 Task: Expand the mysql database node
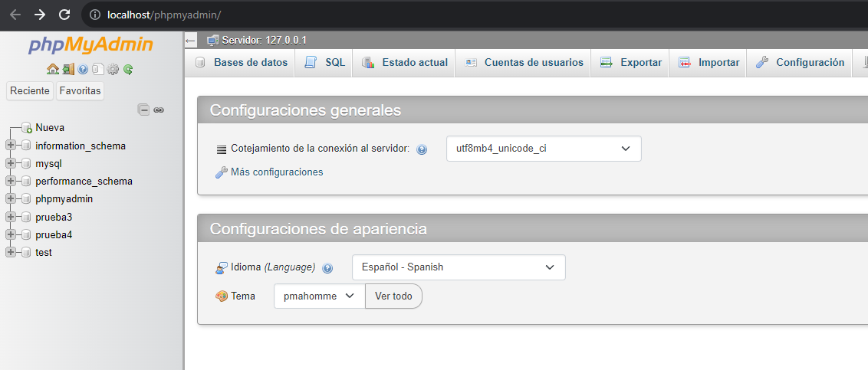(10, 164)
